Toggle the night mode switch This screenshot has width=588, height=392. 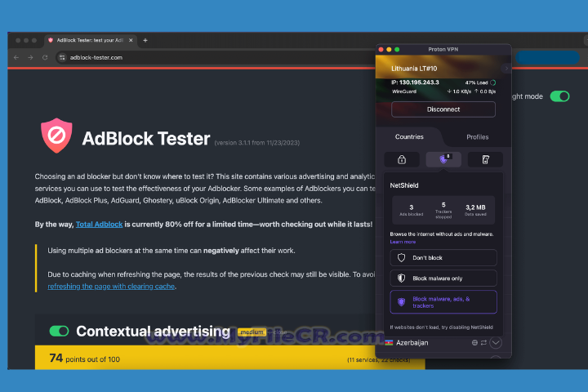pyautogui.click(x=559, y=96)
